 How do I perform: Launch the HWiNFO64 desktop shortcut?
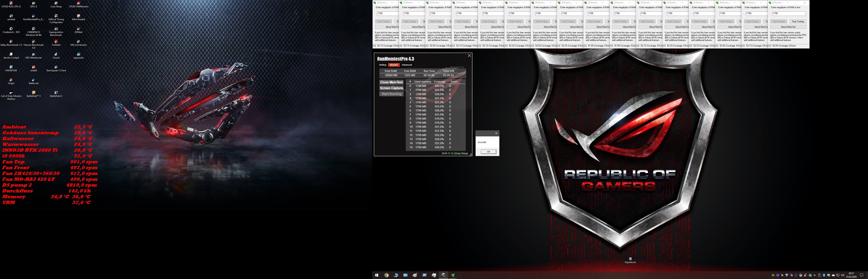point(11,68)
